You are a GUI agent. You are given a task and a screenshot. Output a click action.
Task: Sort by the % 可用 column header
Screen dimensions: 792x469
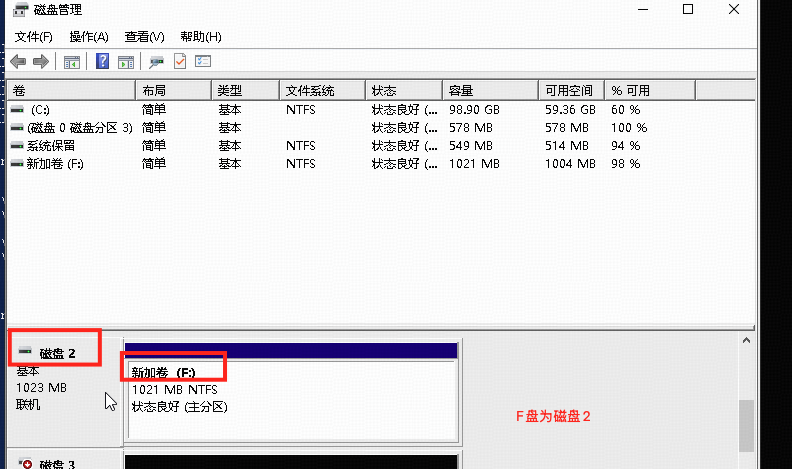[650, 90]
